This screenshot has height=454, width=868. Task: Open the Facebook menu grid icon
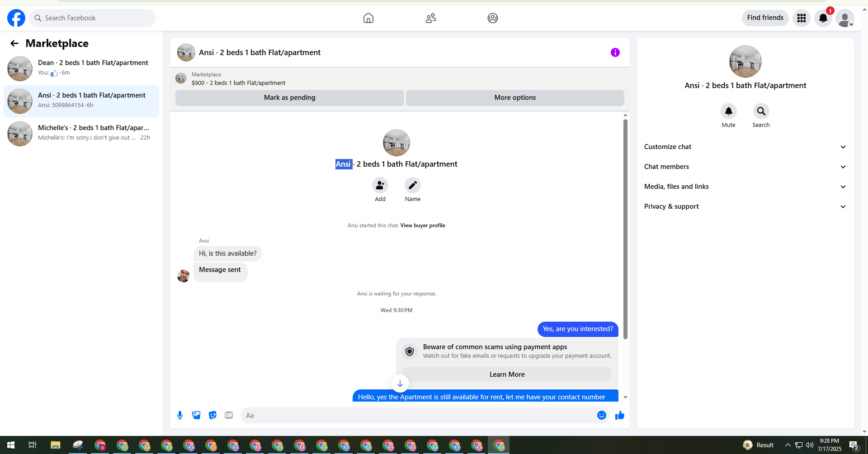(802, 18)
